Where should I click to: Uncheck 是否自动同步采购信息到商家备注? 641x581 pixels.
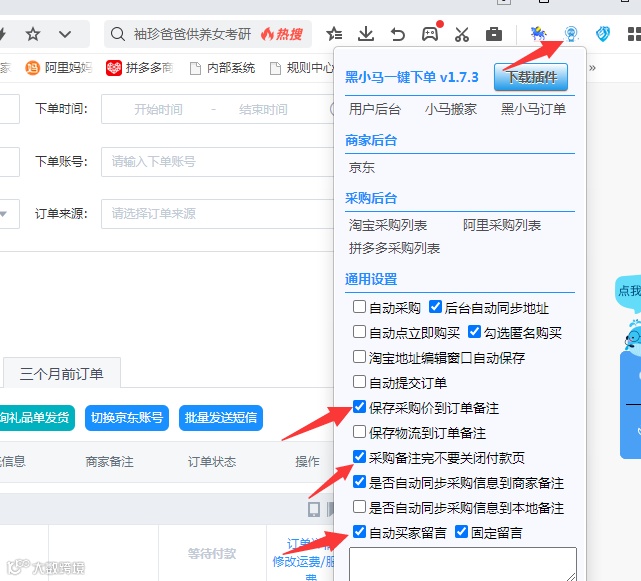[x=359, y=482]
